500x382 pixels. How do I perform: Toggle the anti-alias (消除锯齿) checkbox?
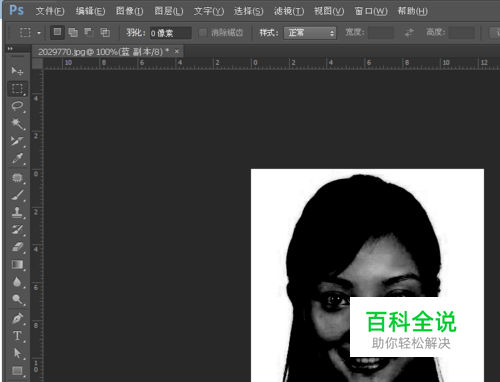click(203, 33)
